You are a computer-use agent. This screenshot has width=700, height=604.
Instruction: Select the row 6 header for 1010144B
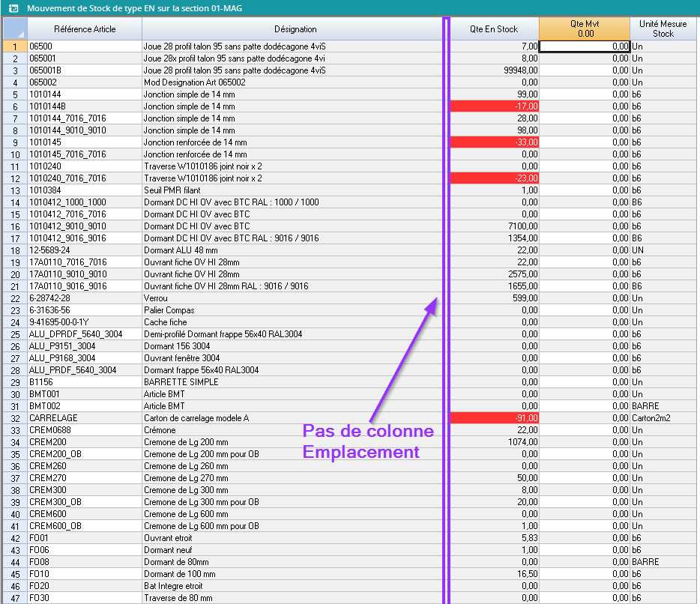click(x=15, y=106)
